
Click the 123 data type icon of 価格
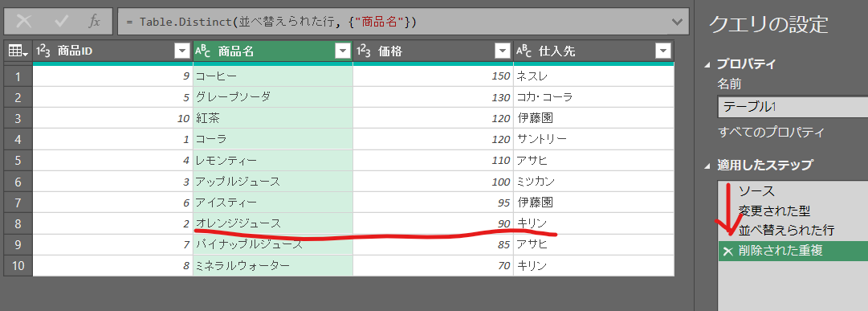363,51
